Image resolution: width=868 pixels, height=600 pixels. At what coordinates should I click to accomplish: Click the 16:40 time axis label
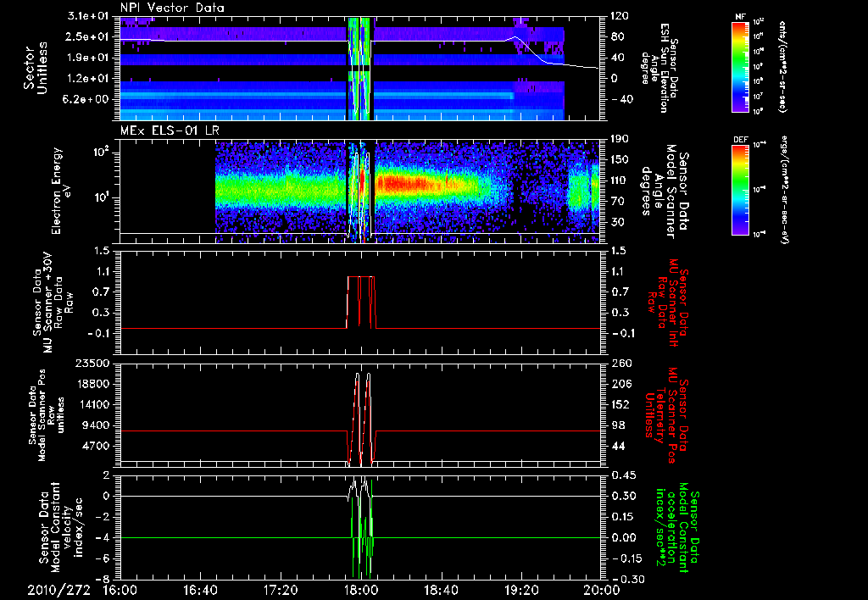coord(200,590)
